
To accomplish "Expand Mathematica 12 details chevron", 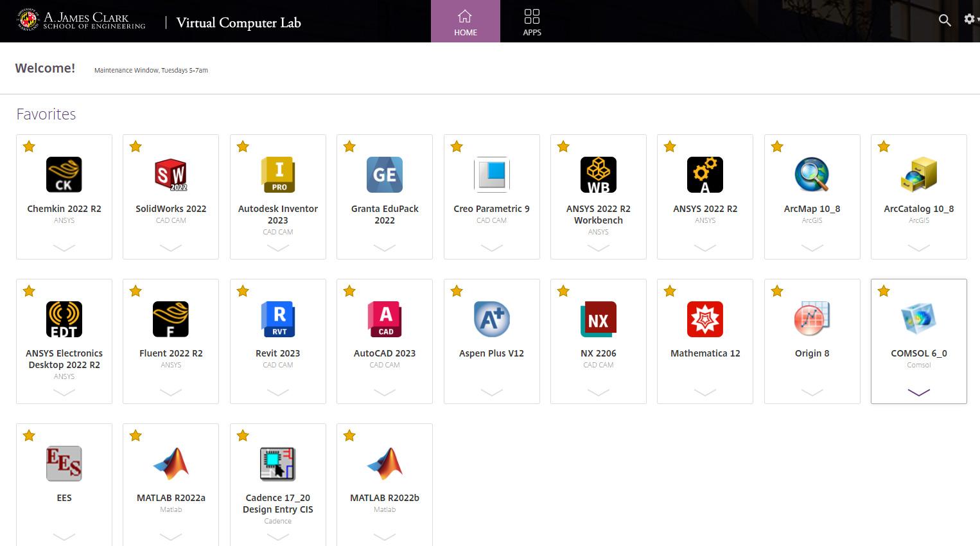I will click(705, 392).
